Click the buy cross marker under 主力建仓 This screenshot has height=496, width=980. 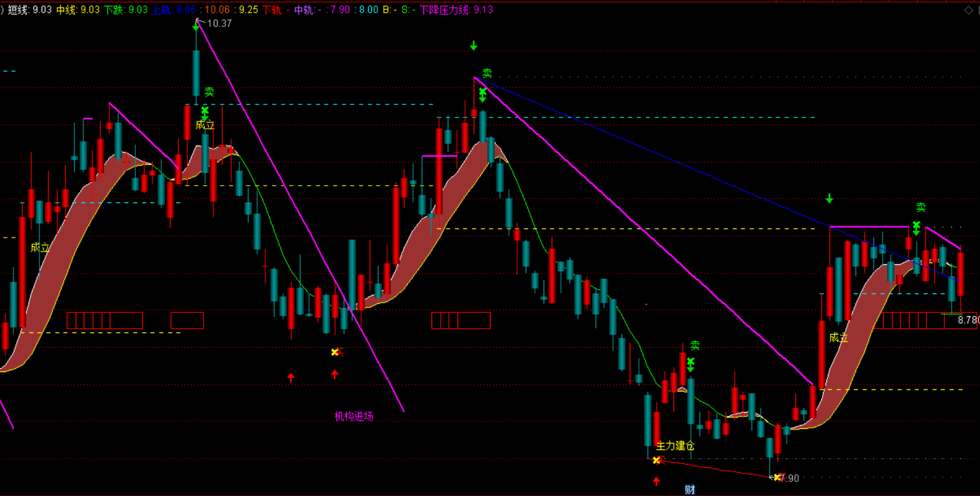[x=656, y=460]
